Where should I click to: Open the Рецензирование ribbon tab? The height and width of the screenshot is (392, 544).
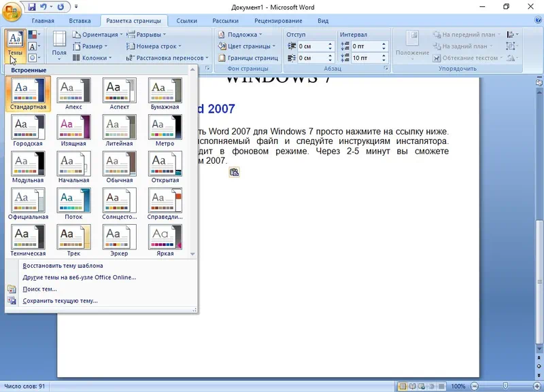273,21
